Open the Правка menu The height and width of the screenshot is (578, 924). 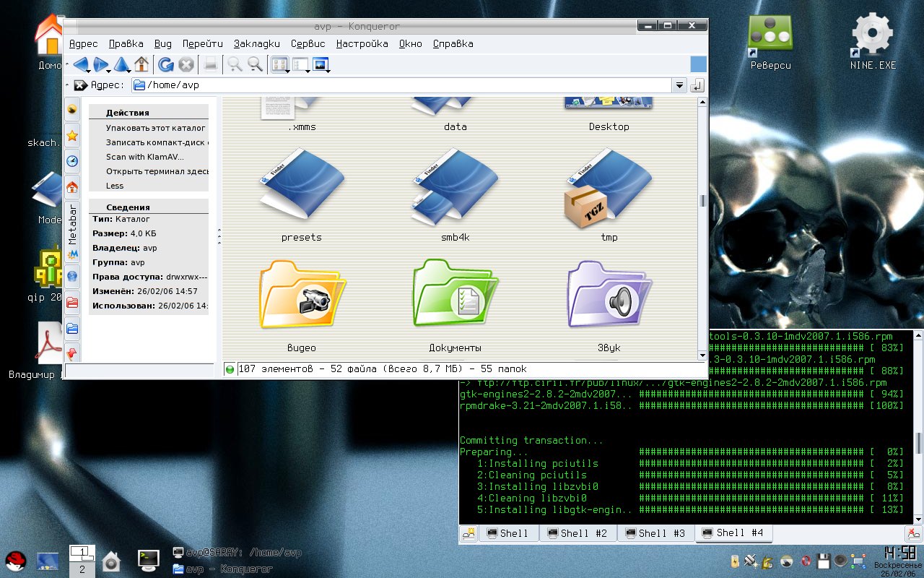126,43
